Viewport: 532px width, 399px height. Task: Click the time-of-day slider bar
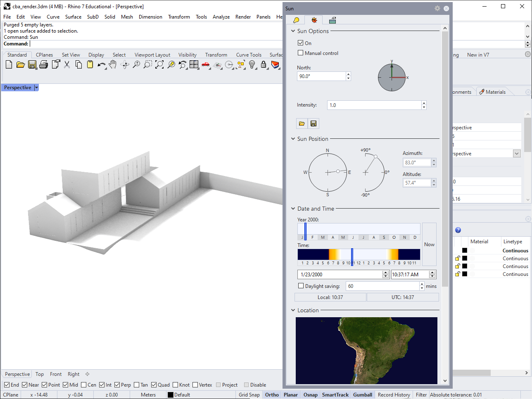[359, 254]
